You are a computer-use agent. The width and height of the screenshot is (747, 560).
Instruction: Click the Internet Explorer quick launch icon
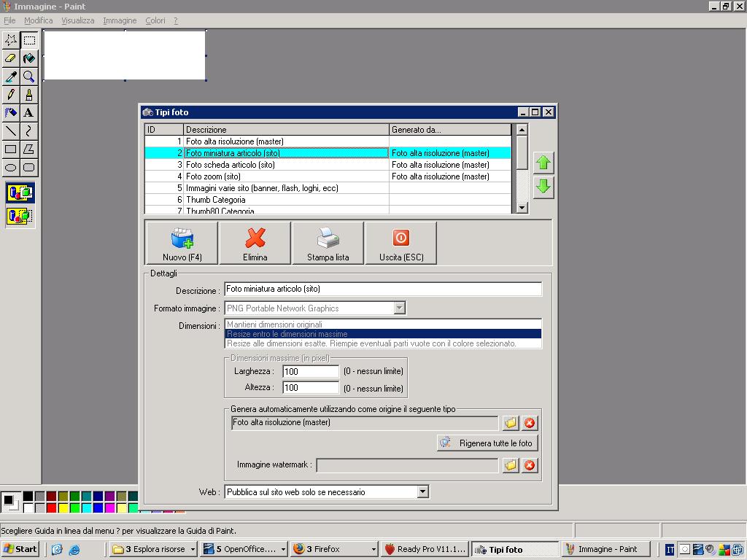(x=74, y=550)
